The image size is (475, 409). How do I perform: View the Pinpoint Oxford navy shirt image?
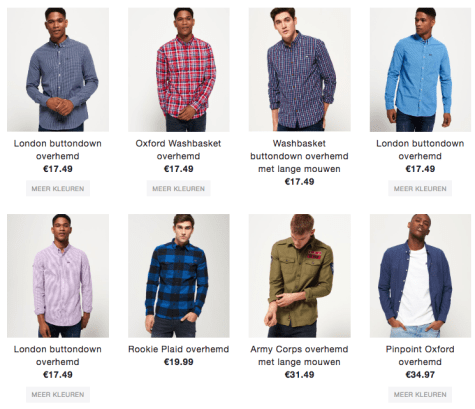point(420,276)
